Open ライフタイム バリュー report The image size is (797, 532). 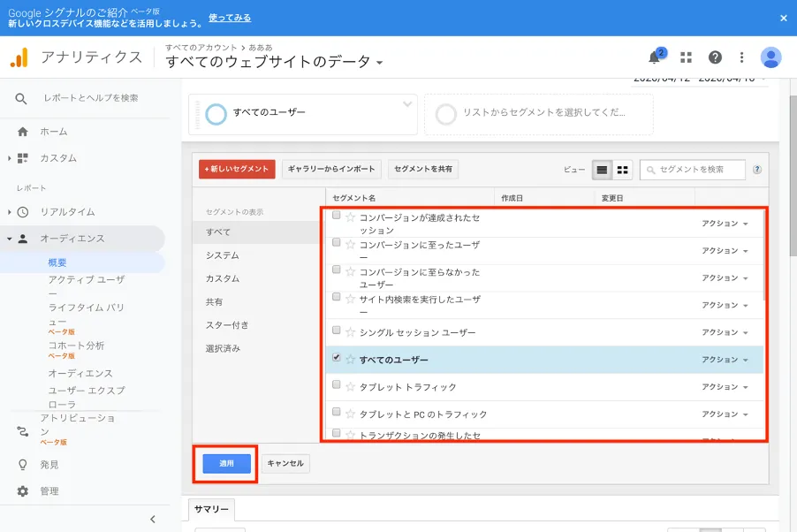(x=87, y=315)
